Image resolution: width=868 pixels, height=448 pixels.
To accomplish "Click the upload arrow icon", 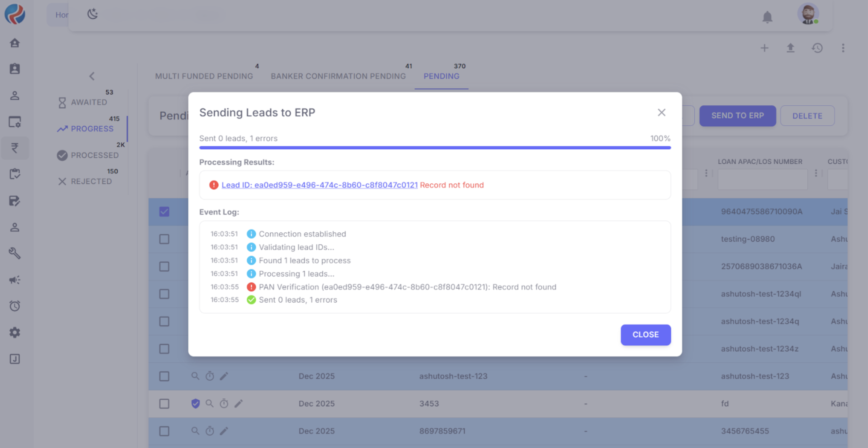I will tap(790, 48).
